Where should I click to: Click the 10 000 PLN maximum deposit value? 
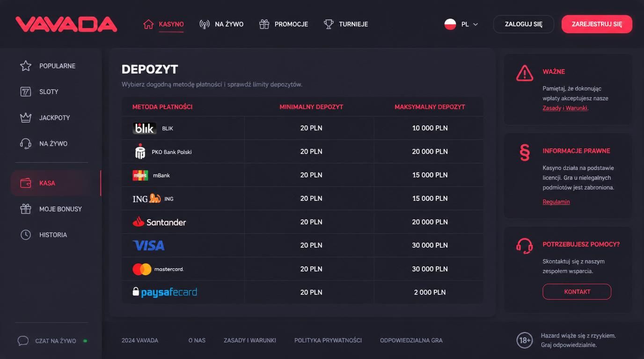pyautogui.click(x=430, y=128)
